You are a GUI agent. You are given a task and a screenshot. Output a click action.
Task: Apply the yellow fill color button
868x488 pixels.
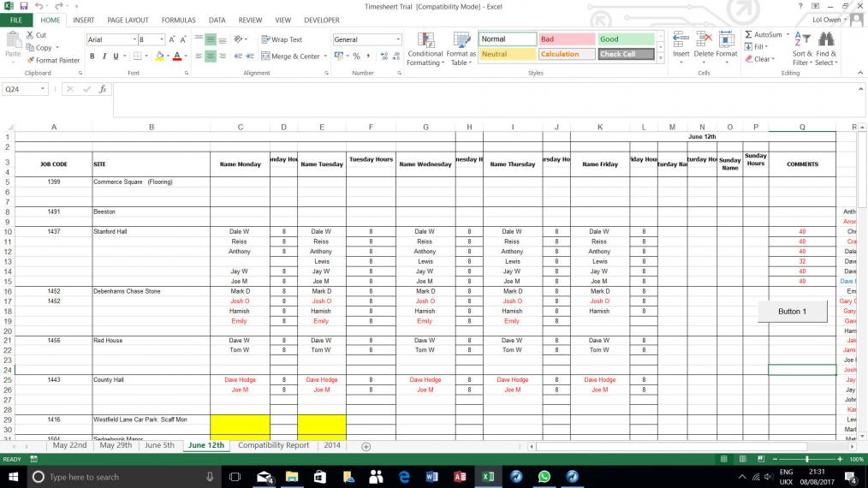pos(159,56)
